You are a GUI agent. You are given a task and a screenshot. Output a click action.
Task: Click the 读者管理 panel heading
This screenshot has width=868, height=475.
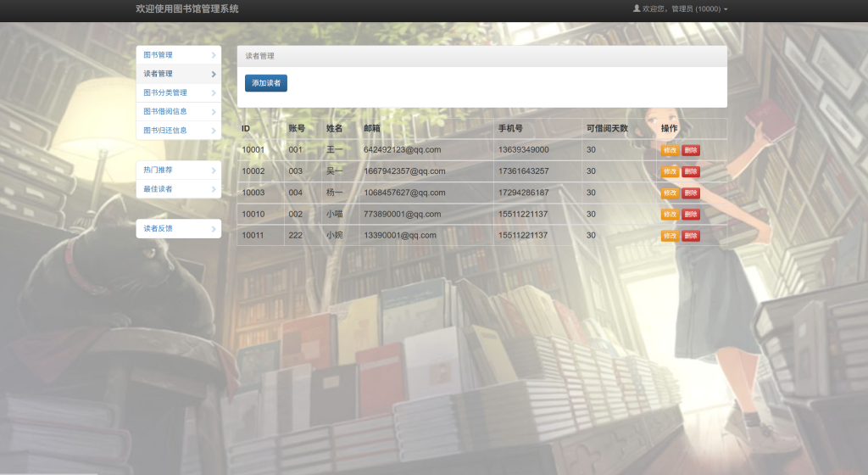tap(481, 56)
